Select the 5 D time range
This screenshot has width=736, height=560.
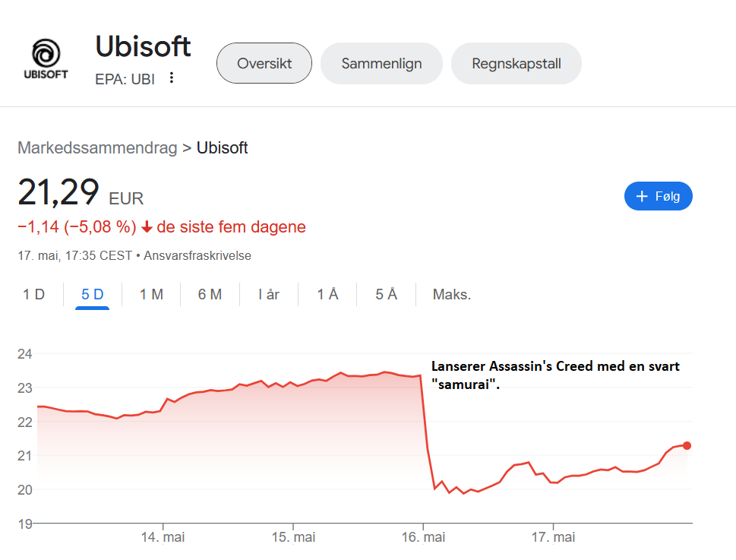[x=93, y=294]
